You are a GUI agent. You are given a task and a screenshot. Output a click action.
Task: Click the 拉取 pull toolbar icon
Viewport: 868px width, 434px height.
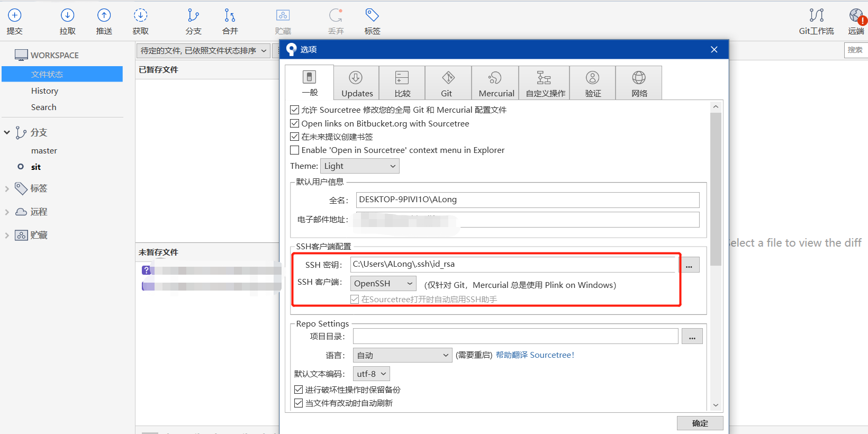click(x=68, y=15)
